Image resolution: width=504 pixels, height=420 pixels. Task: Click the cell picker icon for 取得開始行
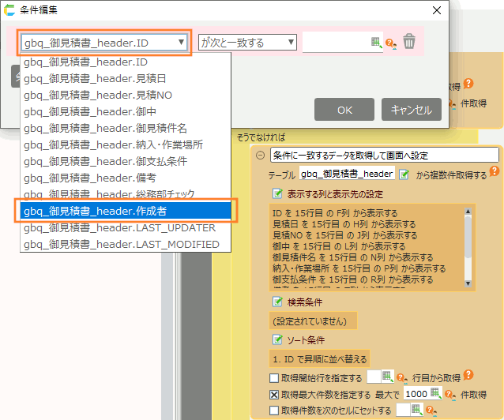(x=388, y=377)
